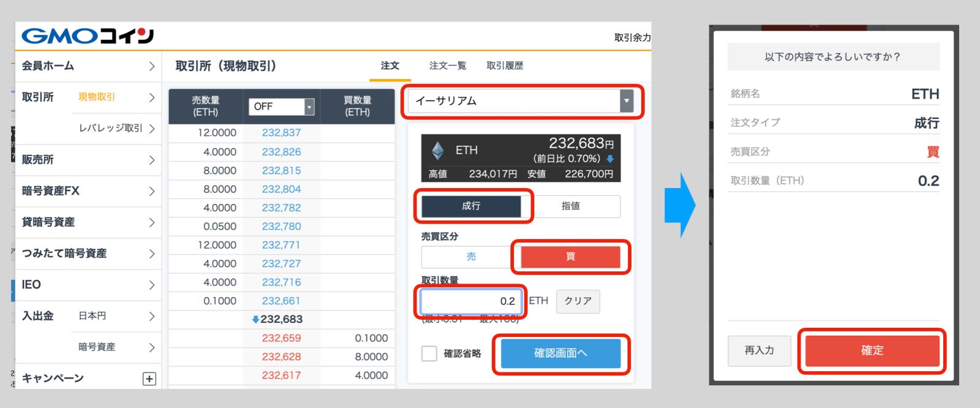Click the red 確定 confirm button
The height and width of the screenshot is (408, 980).
pos(872,351)
